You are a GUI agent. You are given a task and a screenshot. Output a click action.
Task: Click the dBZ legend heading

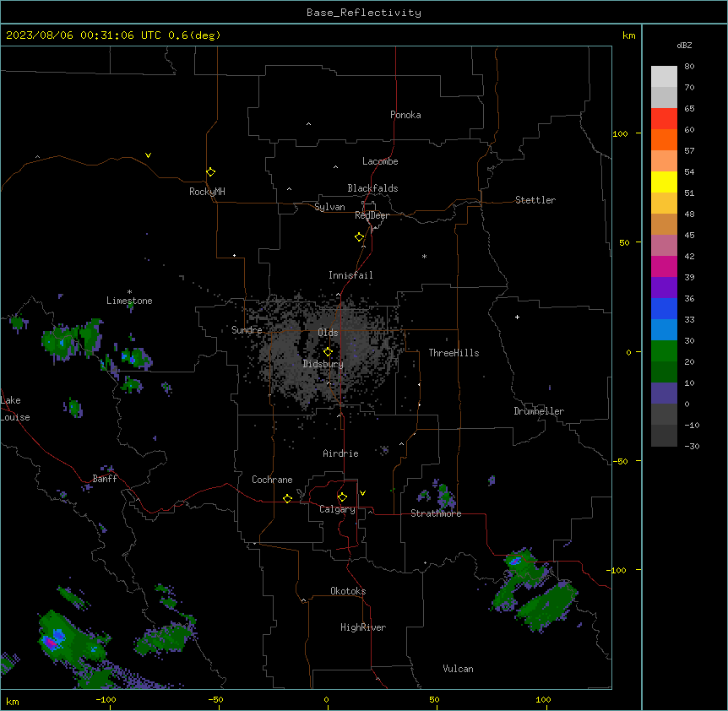(684, 46)
